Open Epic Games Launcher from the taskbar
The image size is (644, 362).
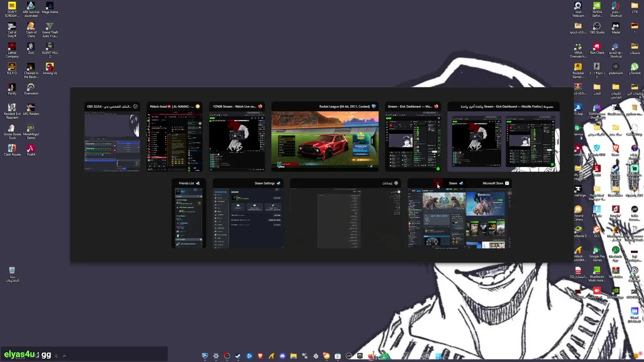pyautogui.click(x=360, y=356)
